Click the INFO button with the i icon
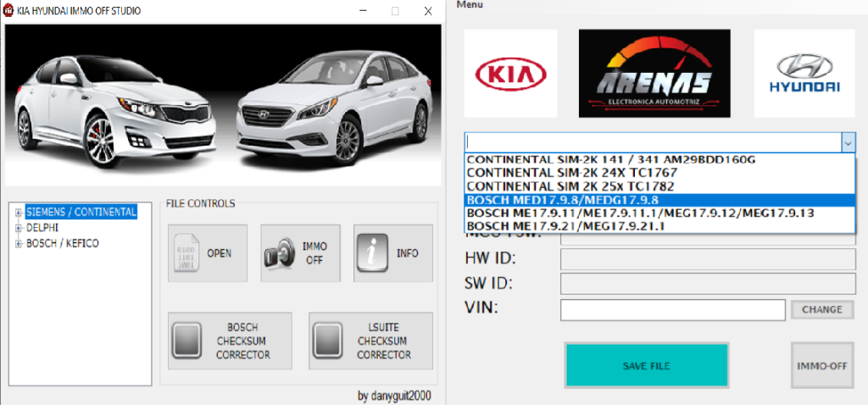The width and height of the screenshot is (868, 405). (x=393, y=252)
